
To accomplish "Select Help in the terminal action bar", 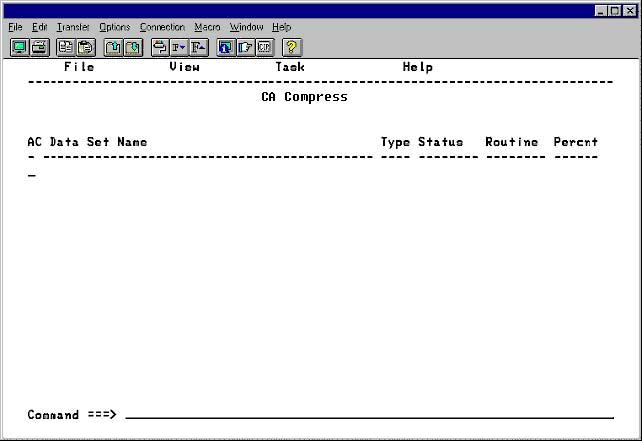I will point(418,67).
